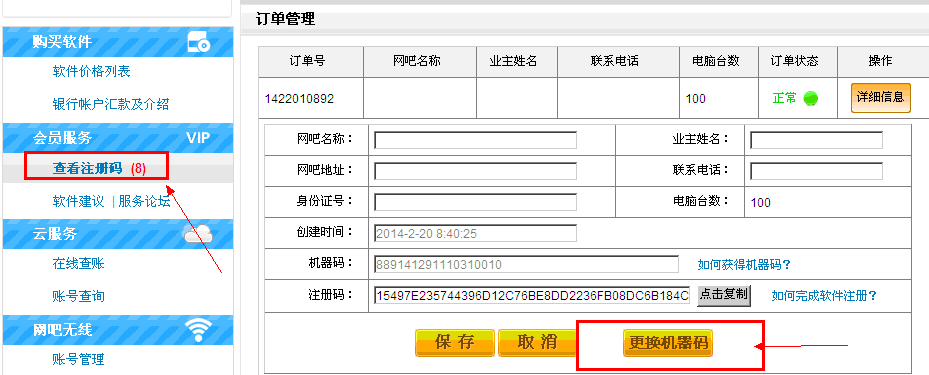Open 如何获得机器码? help link
Image resolution: width=929 pixels, height=375 pixels.
744,265
